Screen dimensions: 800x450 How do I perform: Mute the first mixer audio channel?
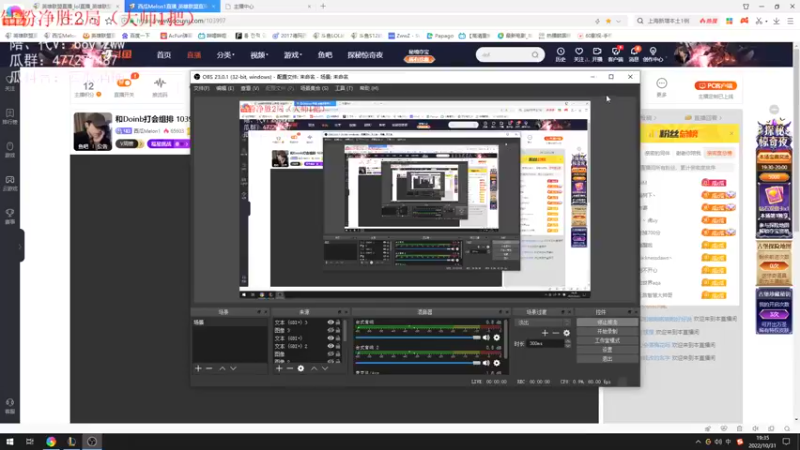click(486, 337)
